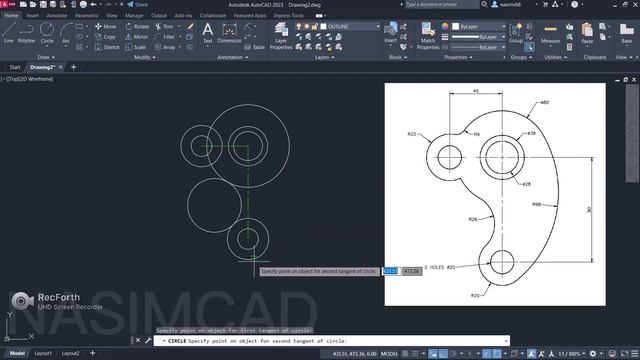Switch to the Start file tab

tap(15, 67)
